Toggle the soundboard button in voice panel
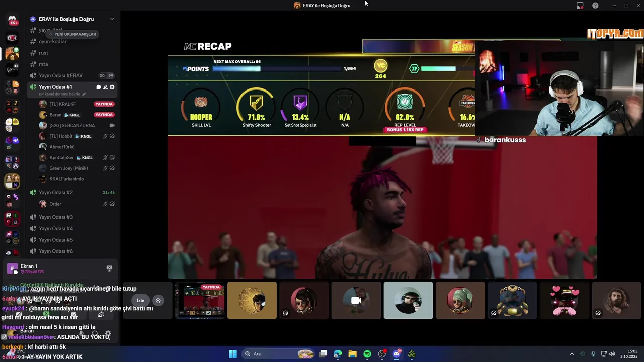The height and width of the screenshot is (362, 644). pyautogui.click(x=101, y=315)
